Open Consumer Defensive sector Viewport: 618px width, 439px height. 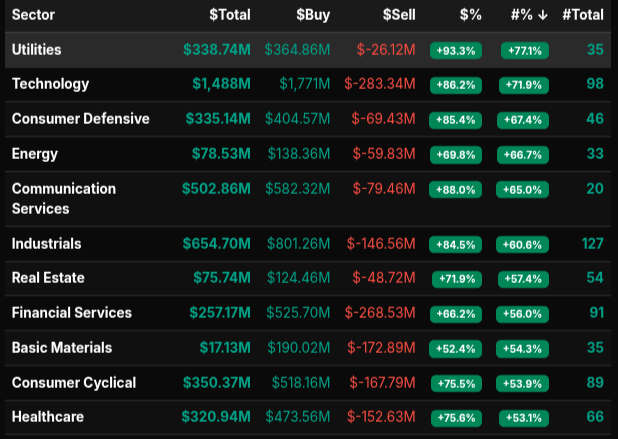[x=80, y=119]
